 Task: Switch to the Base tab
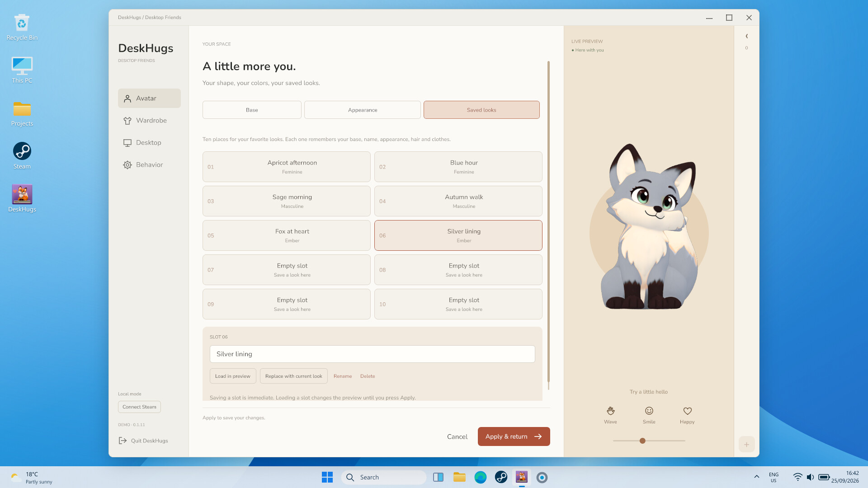[x=252, y=110]
